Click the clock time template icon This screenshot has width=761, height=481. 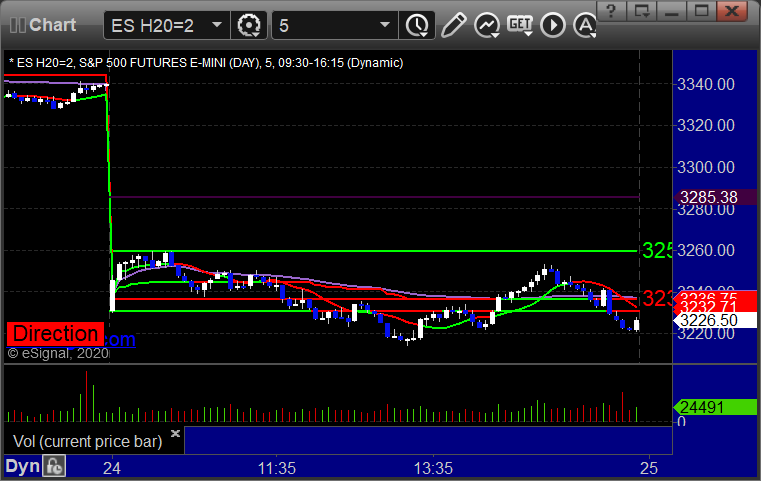[x=415, y=23]
